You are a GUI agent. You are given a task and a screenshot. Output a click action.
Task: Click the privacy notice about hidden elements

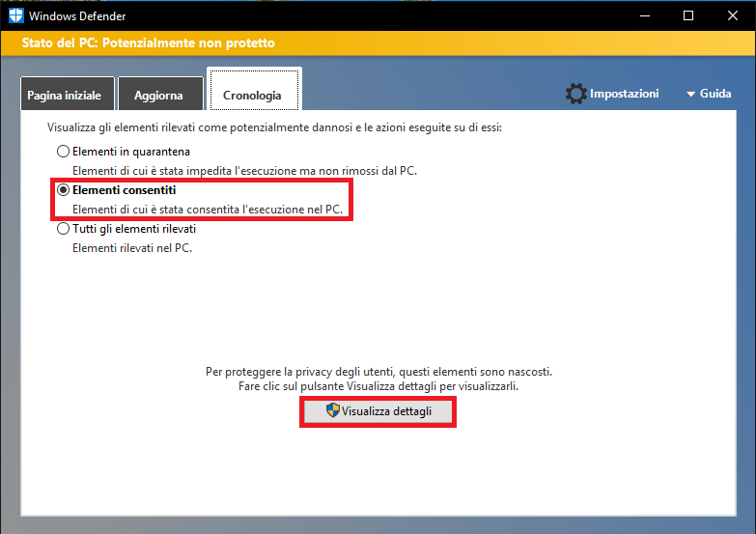tap(378, 372)
